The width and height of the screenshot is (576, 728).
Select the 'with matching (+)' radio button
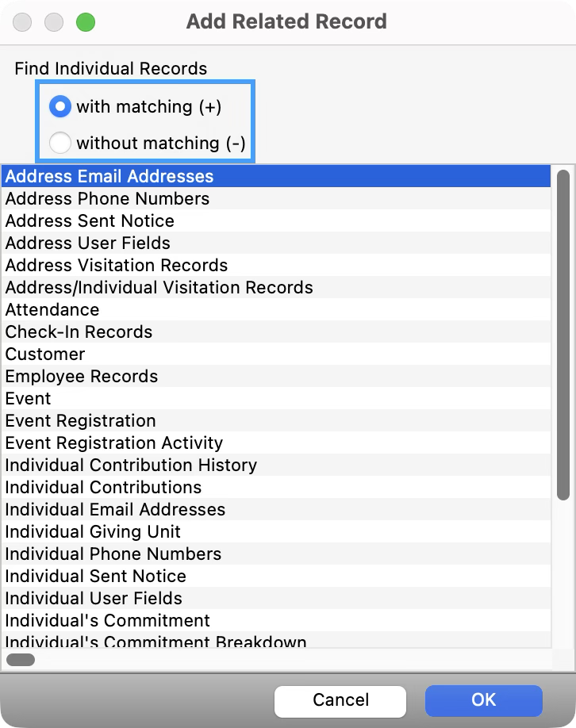60,106
